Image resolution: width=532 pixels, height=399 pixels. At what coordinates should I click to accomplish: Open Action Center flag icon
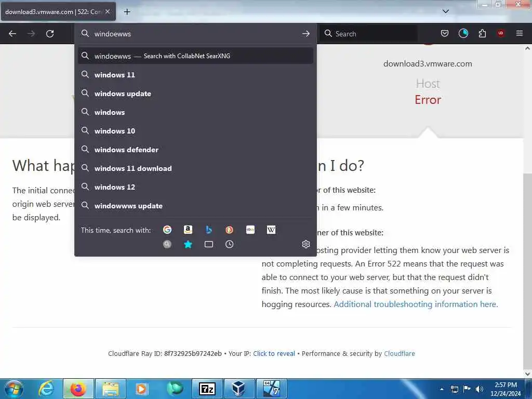(467, 389)
